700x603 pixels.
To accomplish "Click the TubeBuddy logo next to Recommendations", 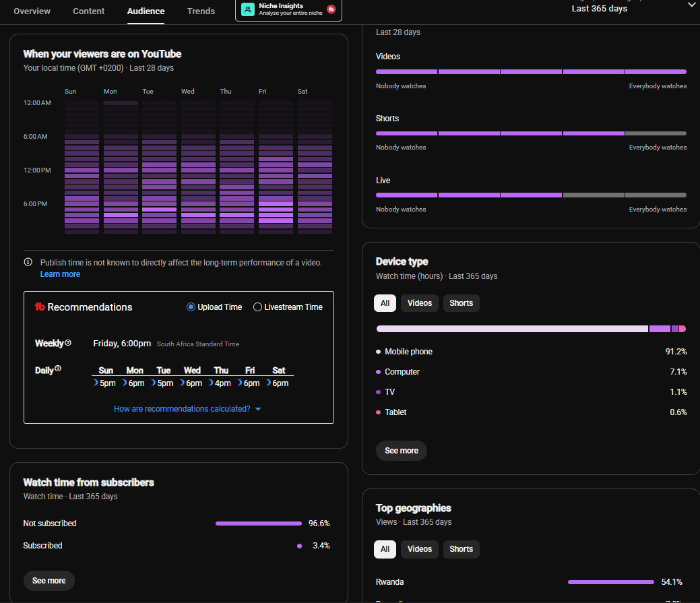I will [40, 307].
